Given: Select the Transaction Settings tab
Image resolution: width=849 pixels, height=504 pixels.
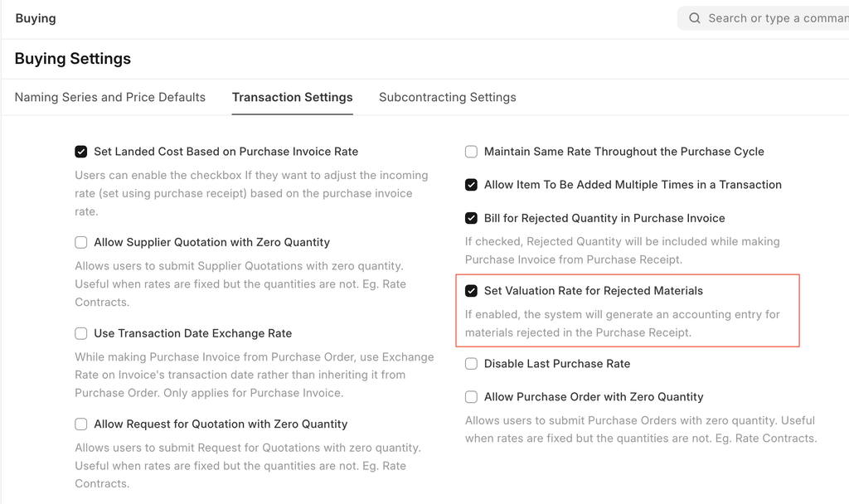Looking at the screenshot, I should point(293,97).
